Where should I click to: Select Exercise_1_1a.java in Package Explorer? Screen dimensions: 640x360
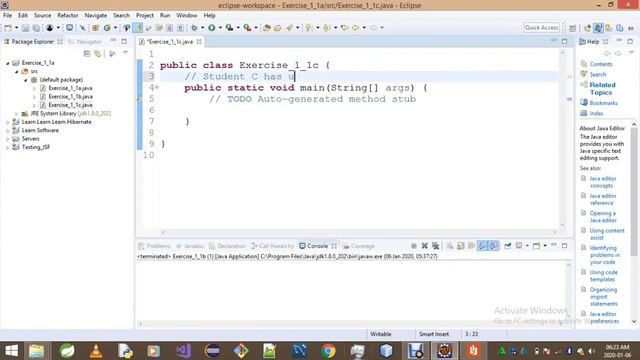(70, 88)
